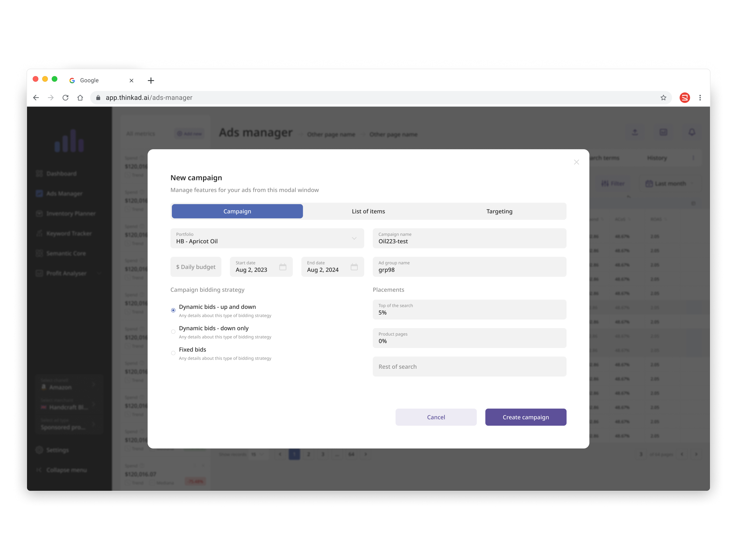737x560 pixels.
Task: Click the Ad group name field
Action: 469,267
